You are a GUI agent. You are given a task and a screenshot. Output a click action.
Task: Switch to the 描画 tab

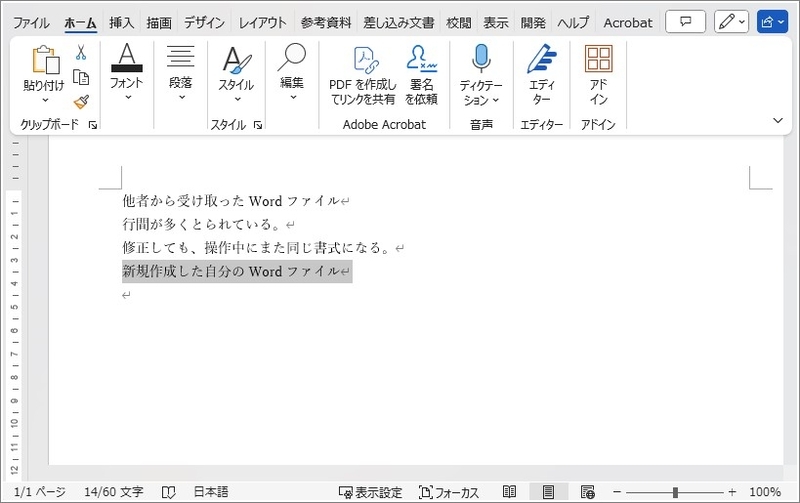coord(159,22)
